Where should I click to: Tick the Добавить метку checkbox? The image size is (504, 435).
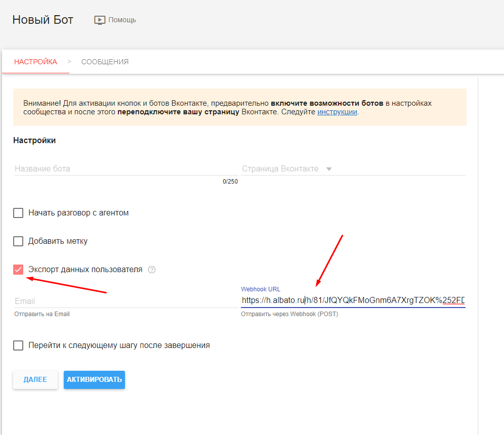tap(18, 241)
